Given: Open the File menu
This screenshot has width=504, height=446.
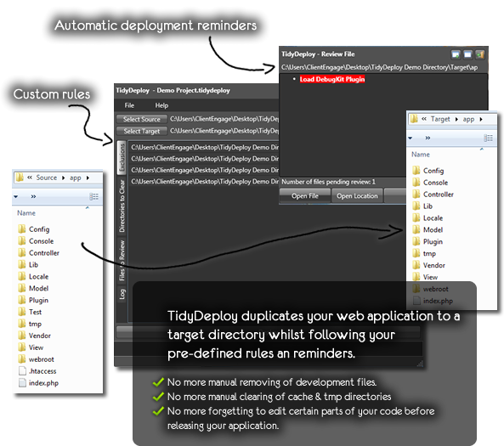Looking at the screenshot, I should point(129,105).
